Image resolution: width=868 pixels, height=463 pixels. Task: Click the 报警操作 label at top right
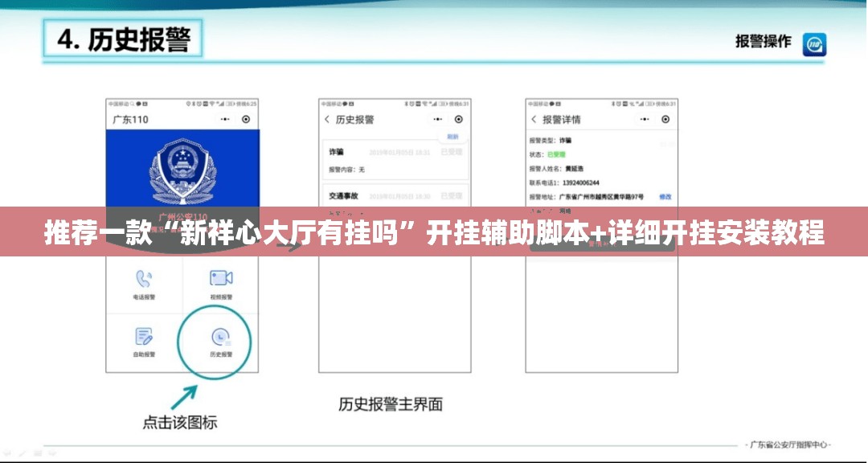pos(764,42)
